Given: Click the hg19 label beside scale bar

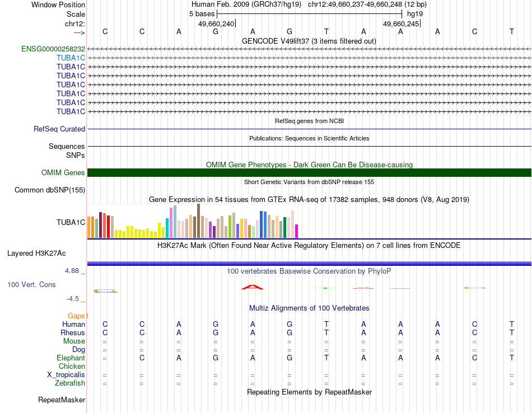Looking at the screenshot, I should [x=415, y=14].
